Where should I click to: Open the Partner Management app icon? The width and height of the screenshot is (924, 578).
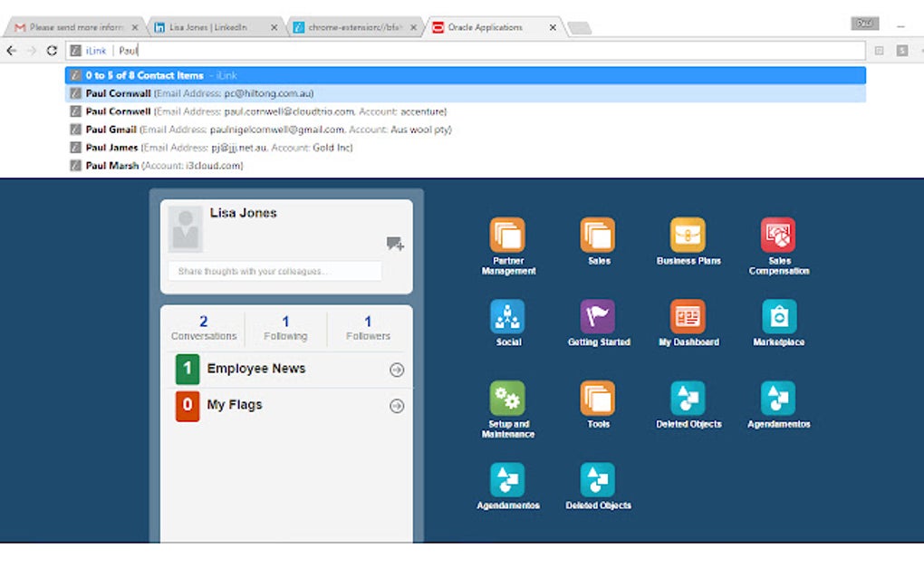[x=507, y=235]
